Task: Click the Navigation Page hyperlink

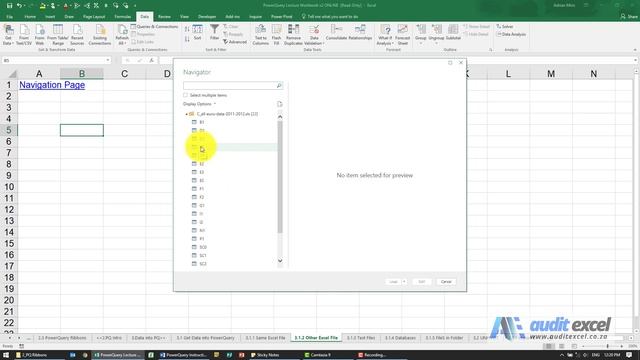Action: pyautogui.click(x=52, y=85)
